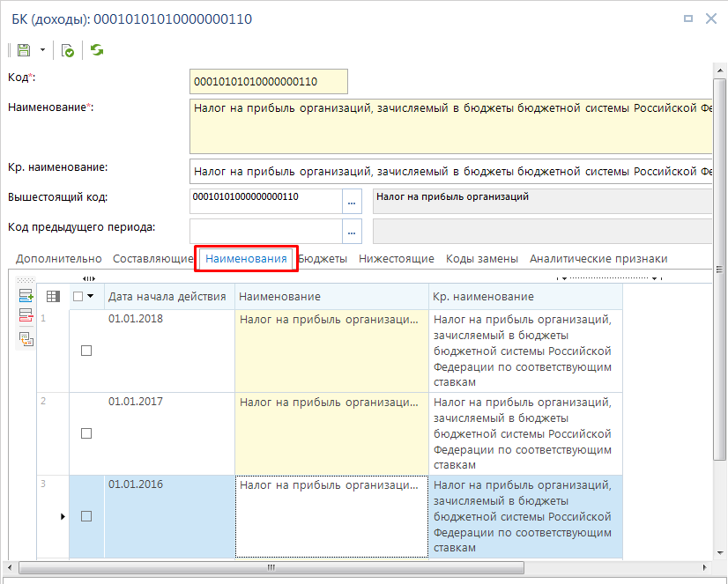This screenshot has width=728, height=584.
Task: Click the copy rows icon in the grid sidebar
Action: 26,338
